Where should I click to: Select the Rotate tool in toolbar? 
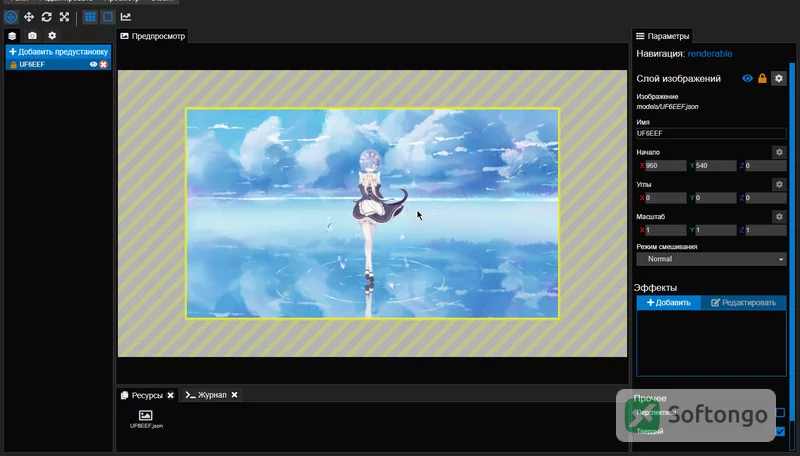coord(46,17)
